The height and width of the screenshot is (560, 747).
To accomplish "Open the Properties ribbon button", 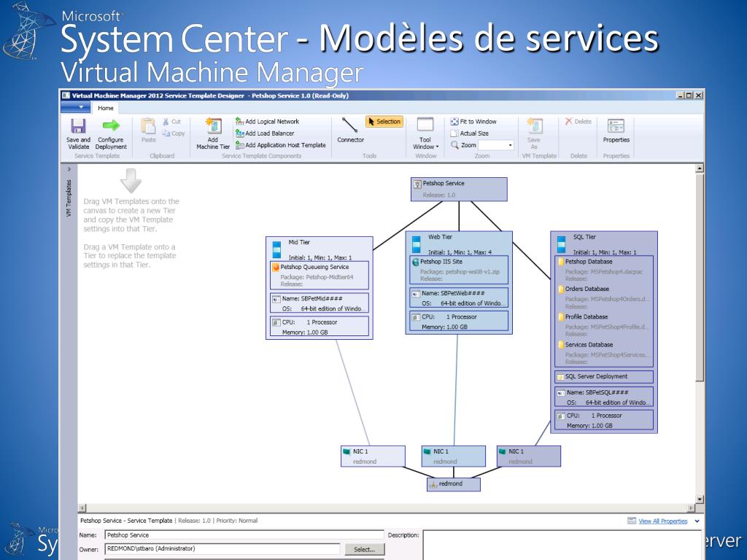I will pyautogui.click(x=616, y=131).
